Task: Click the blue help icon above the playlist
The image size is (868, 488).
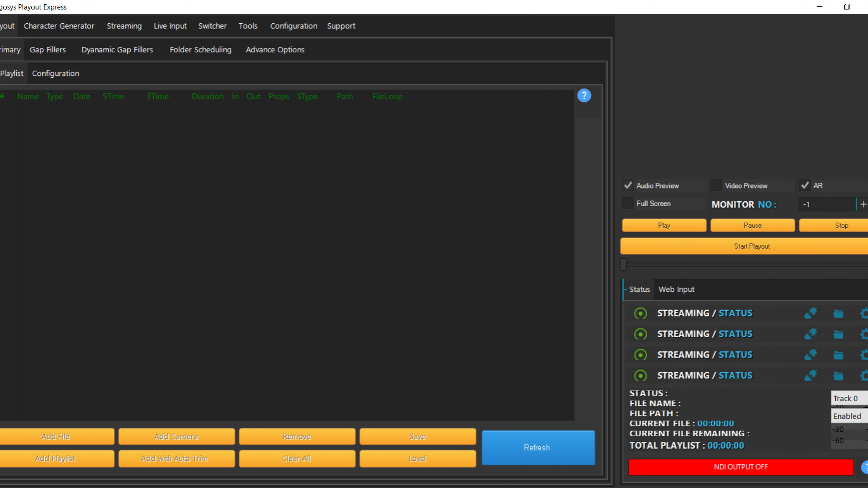Action: point(584,95)
